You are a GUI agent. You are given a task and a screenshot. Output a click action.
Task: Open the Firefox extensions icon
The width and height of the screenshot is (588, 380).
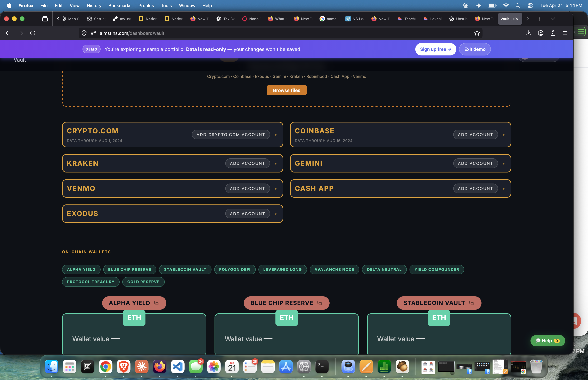(x=553, y=33)
